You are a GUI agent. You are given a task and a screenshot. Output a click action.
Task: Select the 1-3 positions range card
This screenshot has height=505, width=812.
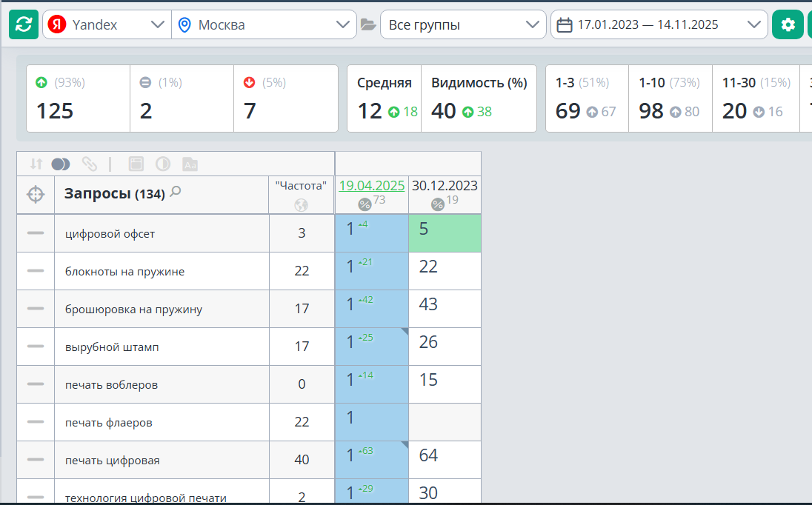click(588, 98)
